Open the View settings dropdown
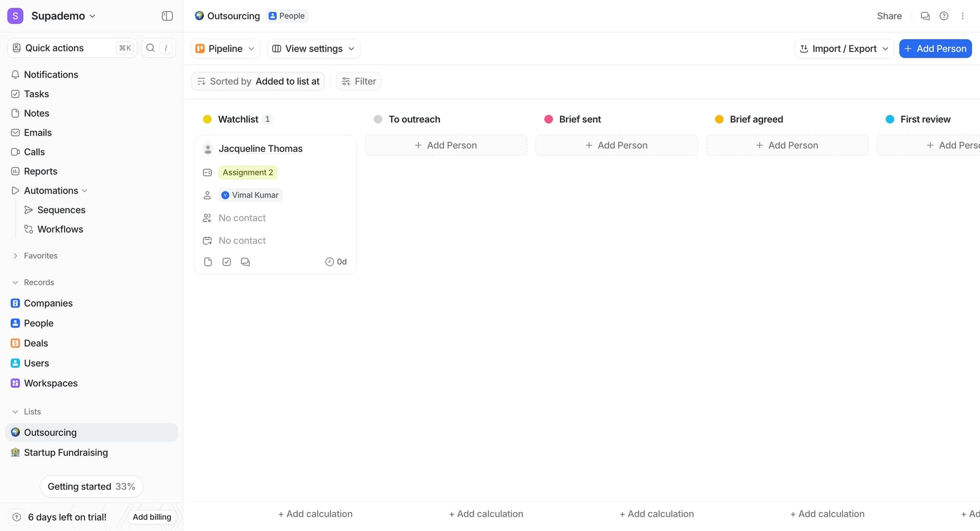This screenshot has height=531, width=980. [313, 48]
